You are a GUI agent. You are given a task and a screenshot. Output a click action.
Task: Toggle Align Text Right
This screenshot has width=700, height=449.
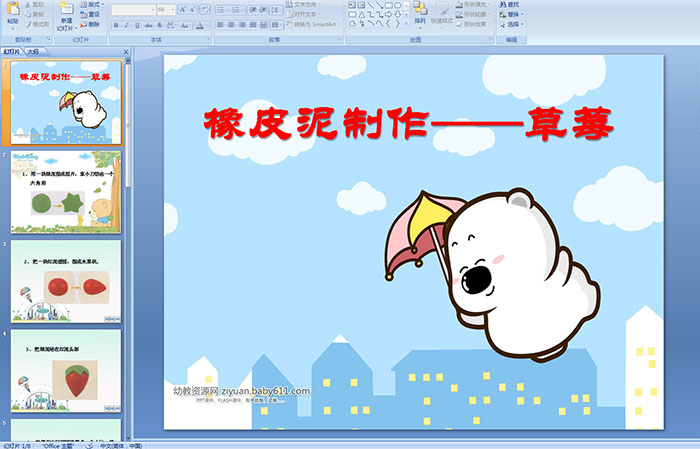[242, 25]
